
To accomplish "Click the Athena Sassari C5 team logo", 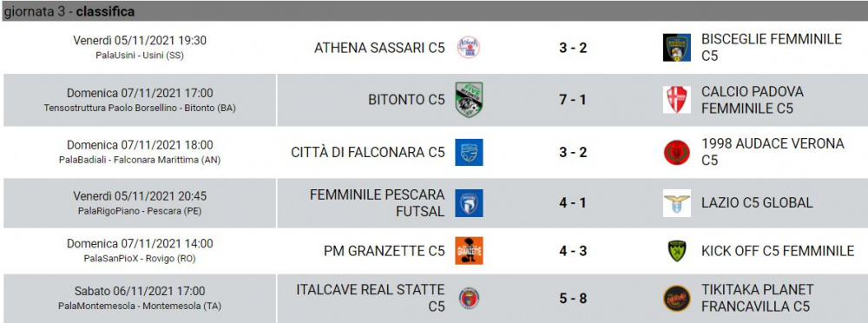I will [x=469, y=48].
